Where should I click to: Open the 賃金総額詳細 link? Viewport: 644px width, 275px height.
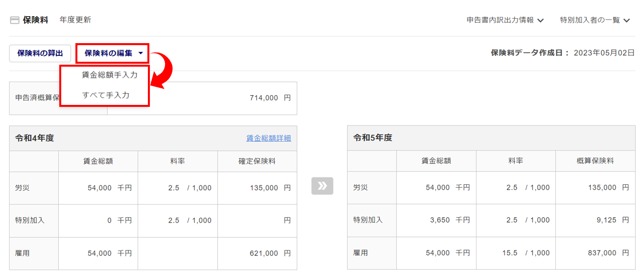click(268, 138)
